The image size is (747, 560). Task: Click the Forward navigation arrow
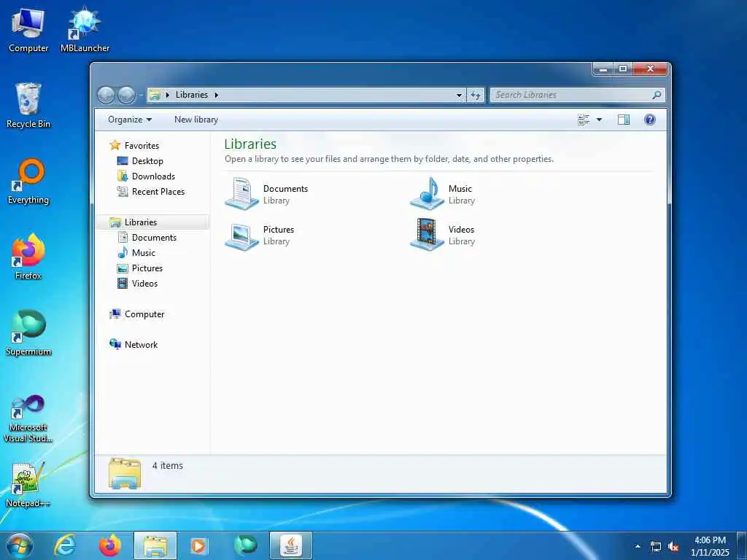tap(126, 95)
